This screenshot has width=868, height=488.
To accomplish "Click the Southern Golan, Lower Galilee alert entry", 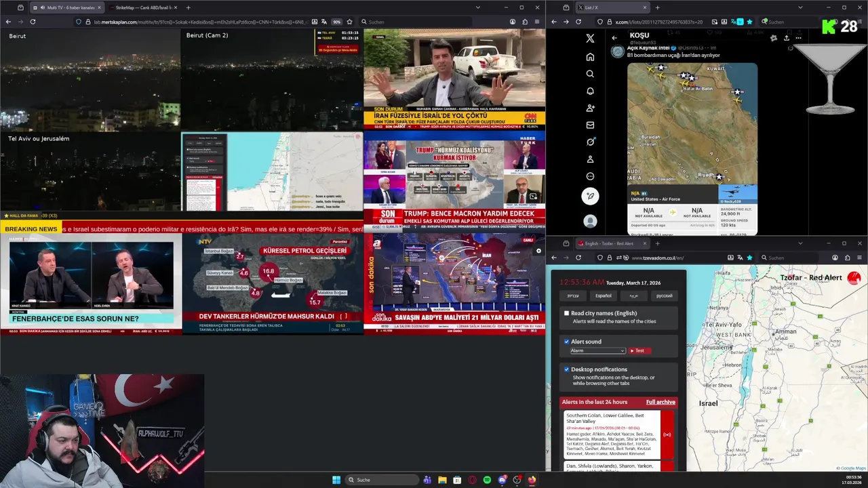I will [612, 435].
